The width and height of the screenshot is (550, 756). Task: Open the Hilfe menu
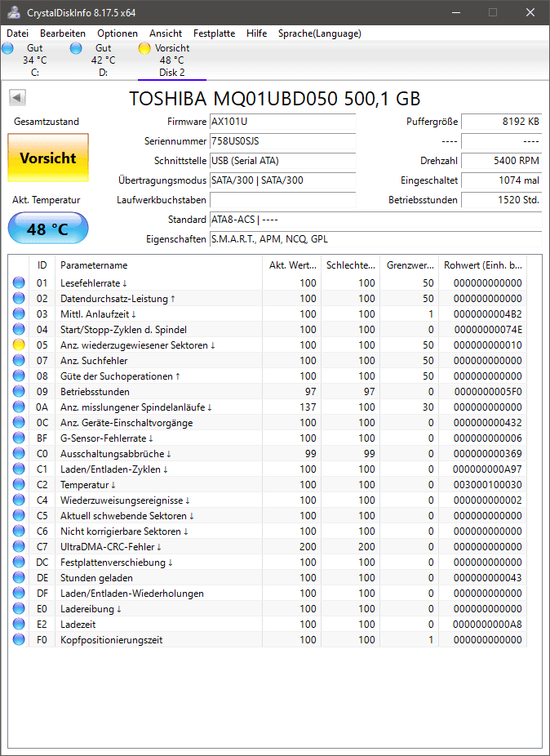[x=256, y=33]
